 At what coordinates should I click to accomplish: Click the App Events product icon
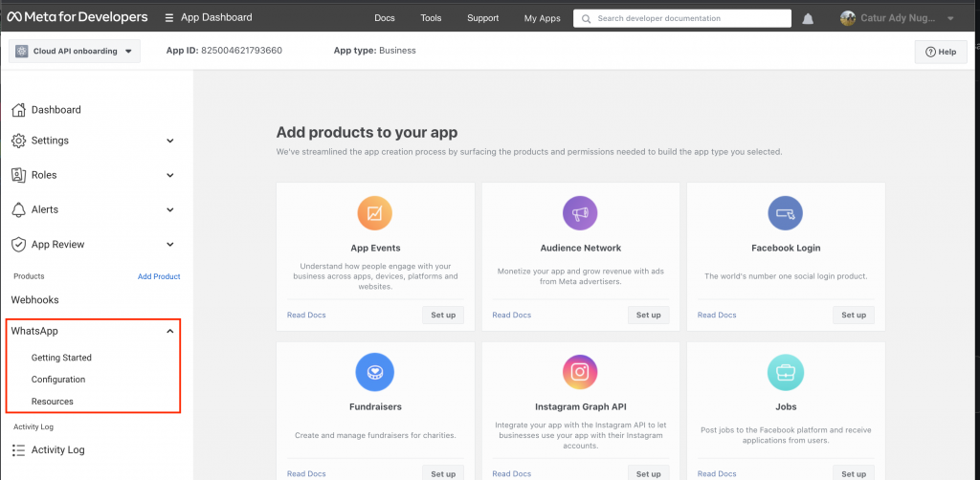click(375, 213)
